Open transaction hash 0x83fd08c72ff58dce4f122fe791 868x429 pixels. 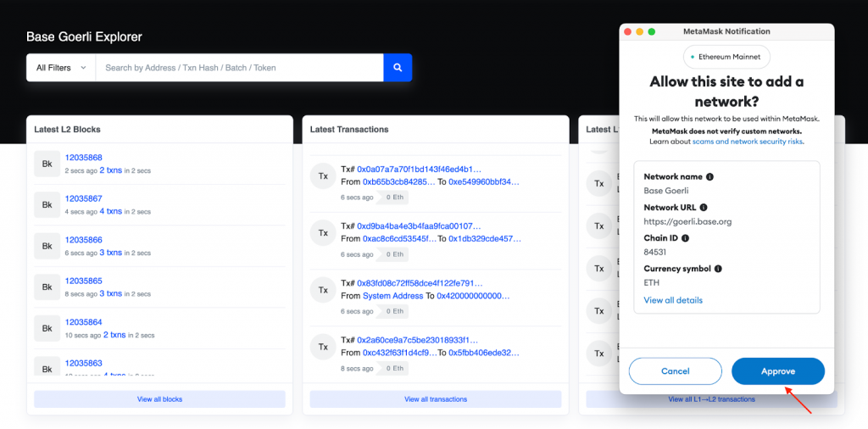pos(420,283)
